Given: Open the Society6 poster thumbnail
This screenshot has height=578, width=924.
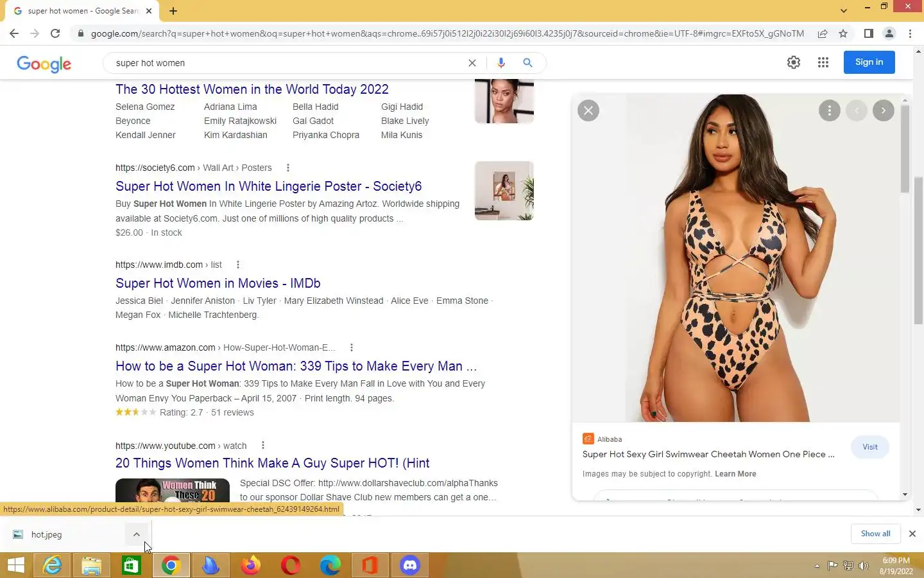Looking at the screenshot, I should [504, 191].
